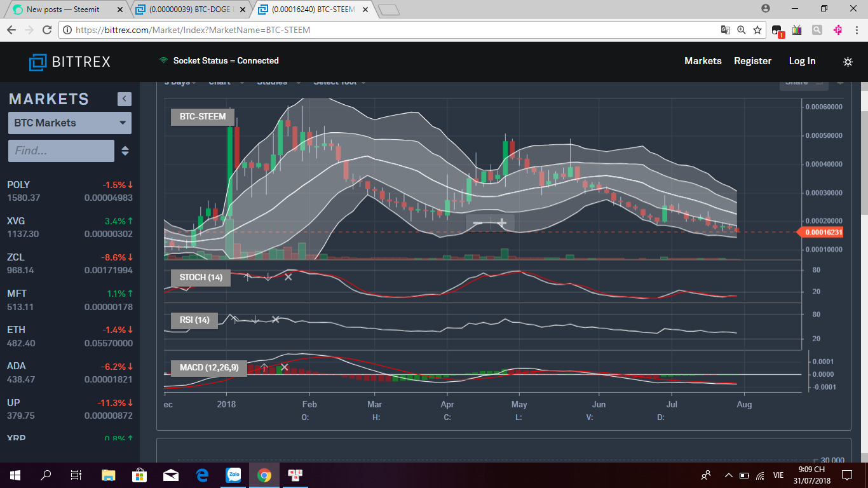Click the RSI (14) study label
This screenshot has width=868, height=488.
[194, 320]
